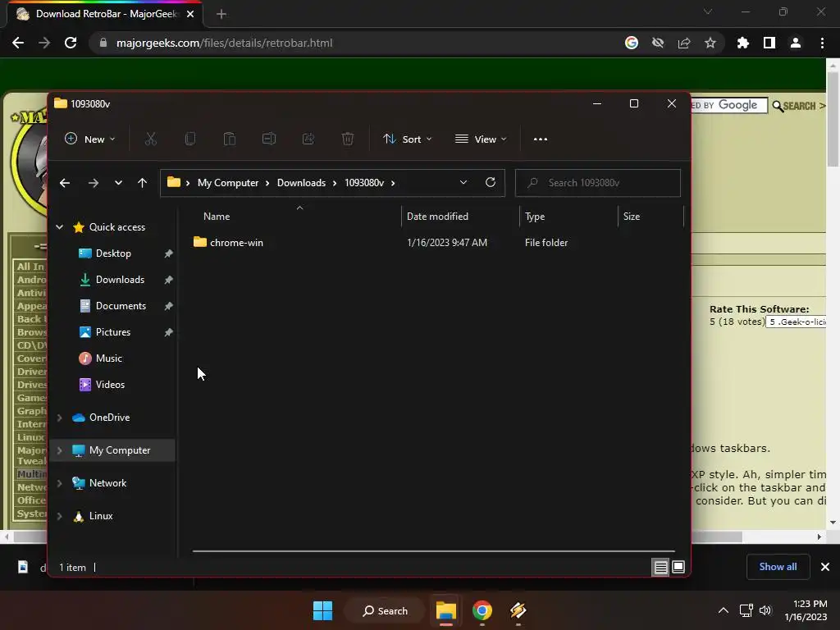Sort by the Date modified column
The image size is (840, 630).
(x=437, y=217)
